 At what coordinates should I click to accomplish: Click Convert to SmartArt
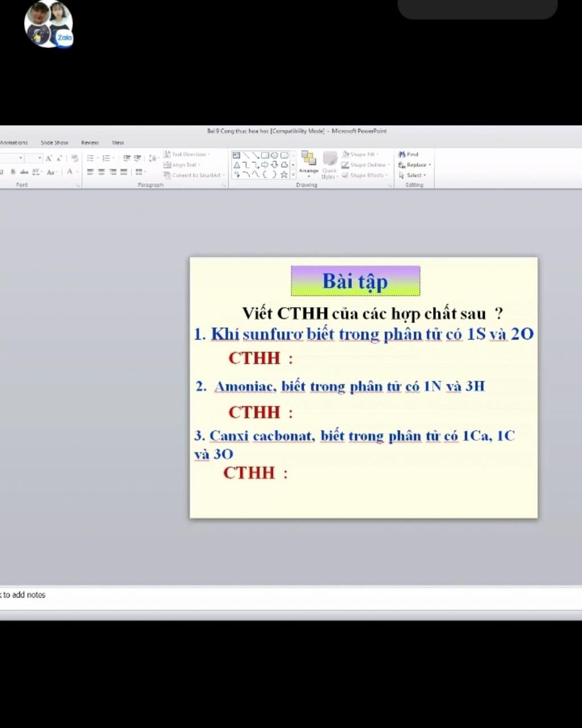194,175
